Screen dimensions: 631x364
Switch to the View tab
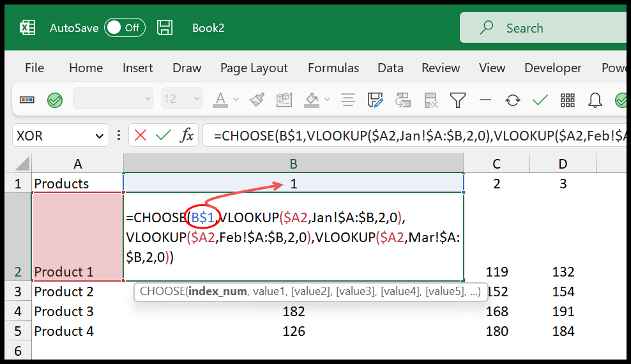492,68
